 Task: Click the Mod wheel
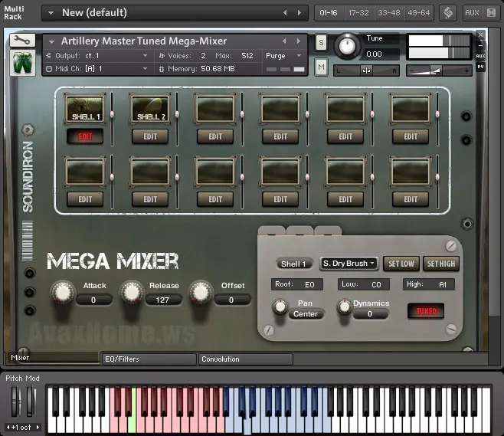pos(31,402)
